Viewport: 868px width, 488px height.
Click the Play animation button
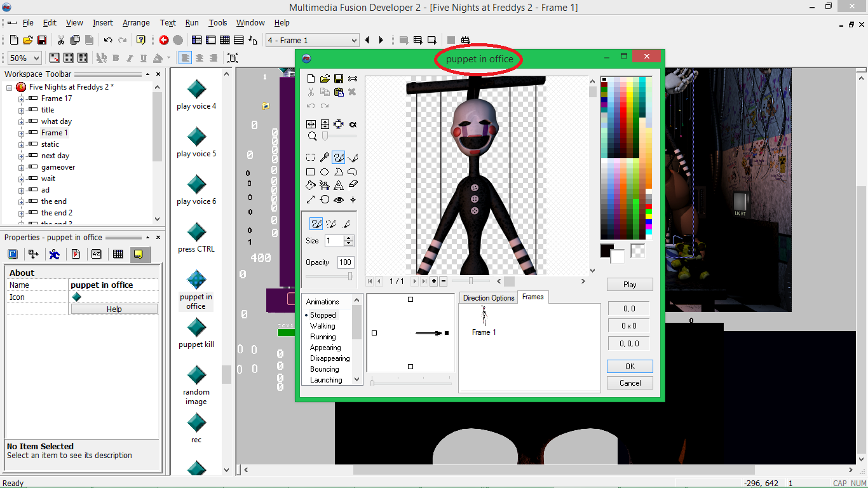(630, 284)
